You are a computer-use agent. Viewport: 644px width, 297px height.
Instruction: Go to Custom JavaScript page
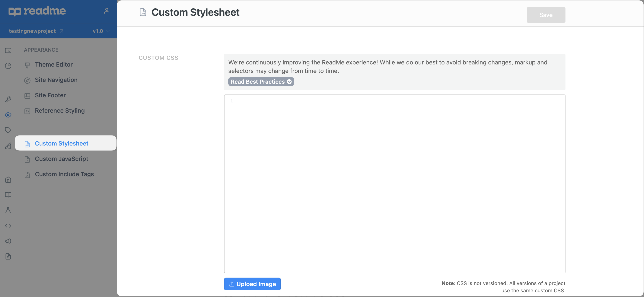(61, 159)
